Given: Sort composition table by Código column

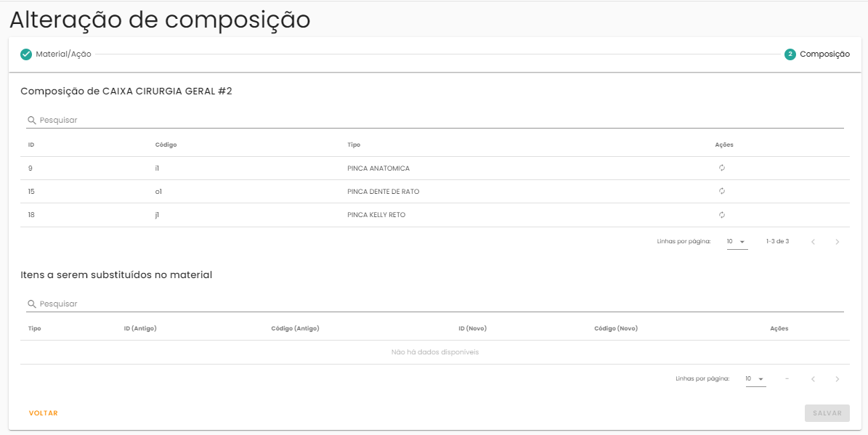Looking at the screenshot, I should point(166,145).
